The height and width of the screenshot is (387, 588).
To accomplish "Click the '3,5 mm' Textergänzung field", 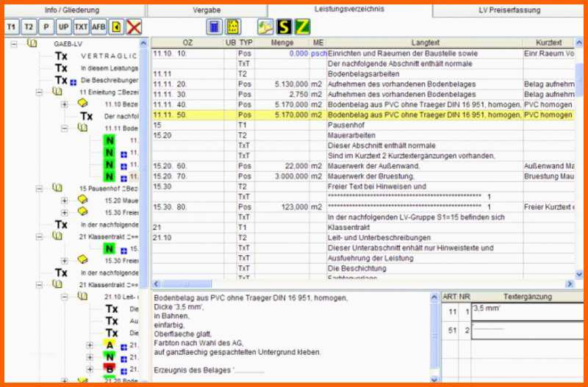I will 527,311.
